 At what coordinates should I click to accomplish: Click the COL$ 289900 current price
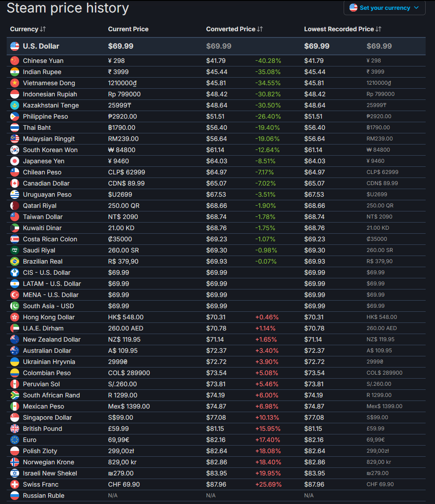pos(129,373)
